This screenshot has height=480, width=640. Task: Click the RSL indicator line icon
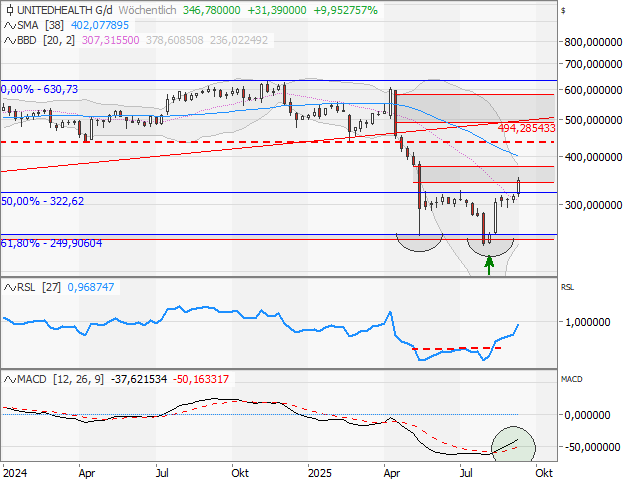[x=10, y=288]
